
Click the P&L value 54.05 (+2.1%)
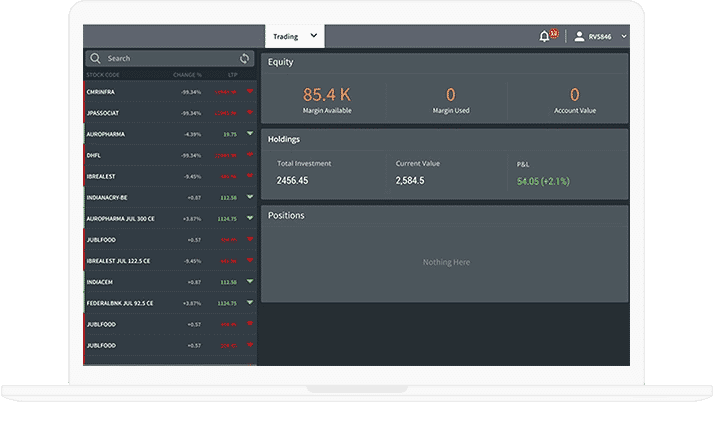coord(543,181)
